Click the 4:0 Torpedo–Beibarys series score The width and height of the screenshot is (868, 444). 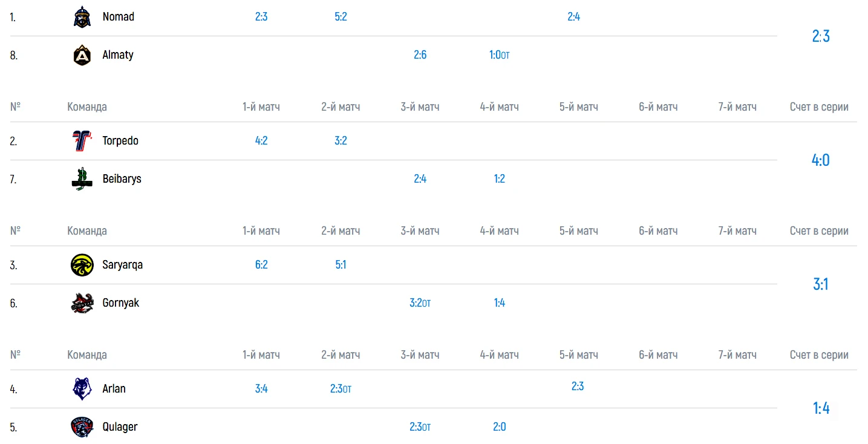tap(820, 160)
